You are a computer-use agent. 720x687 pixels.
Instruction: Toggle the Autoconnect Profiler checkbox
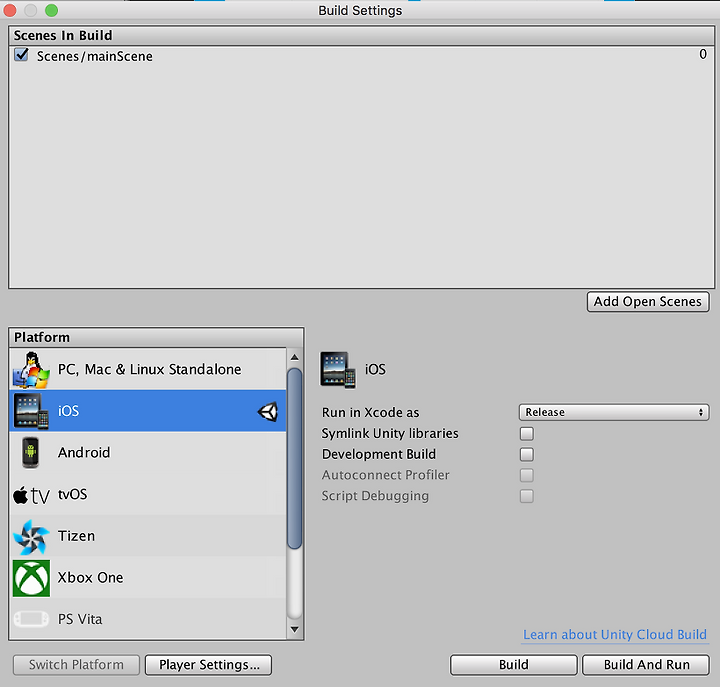click(x=527, y=475)
